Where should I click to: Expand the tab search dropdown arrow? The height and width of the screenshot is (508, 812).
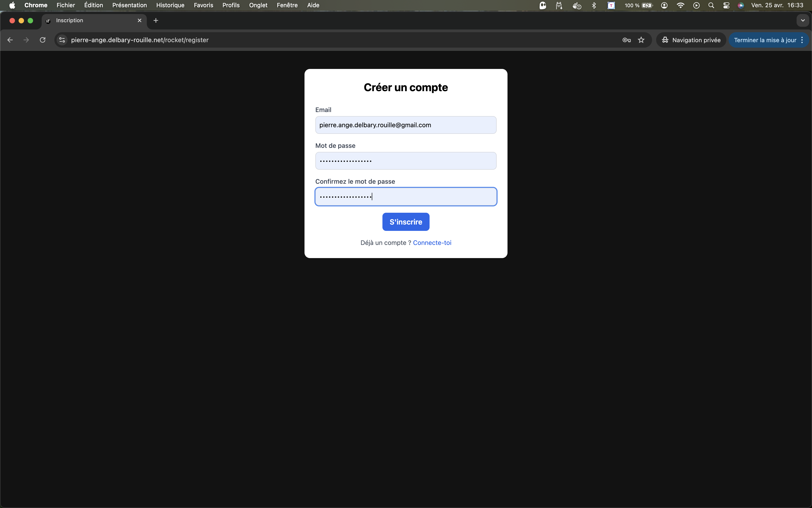click(803, 20)
